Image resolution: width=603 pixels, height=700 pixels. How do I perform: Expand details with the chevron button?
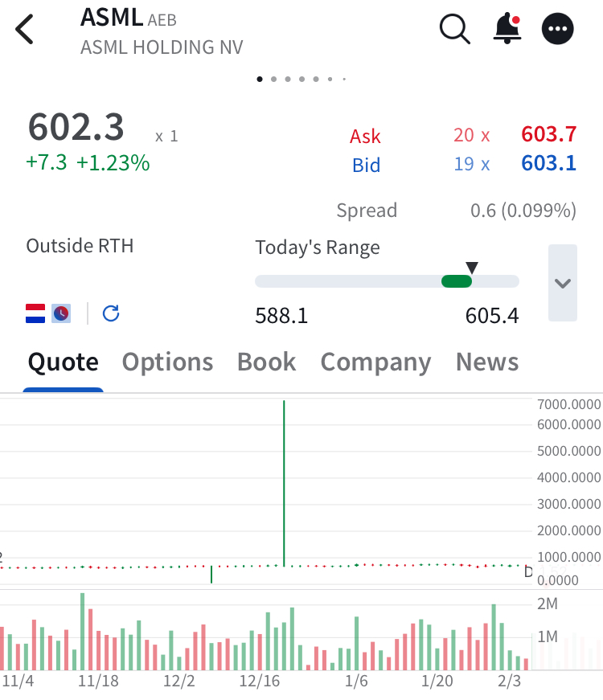pos(563,283)
